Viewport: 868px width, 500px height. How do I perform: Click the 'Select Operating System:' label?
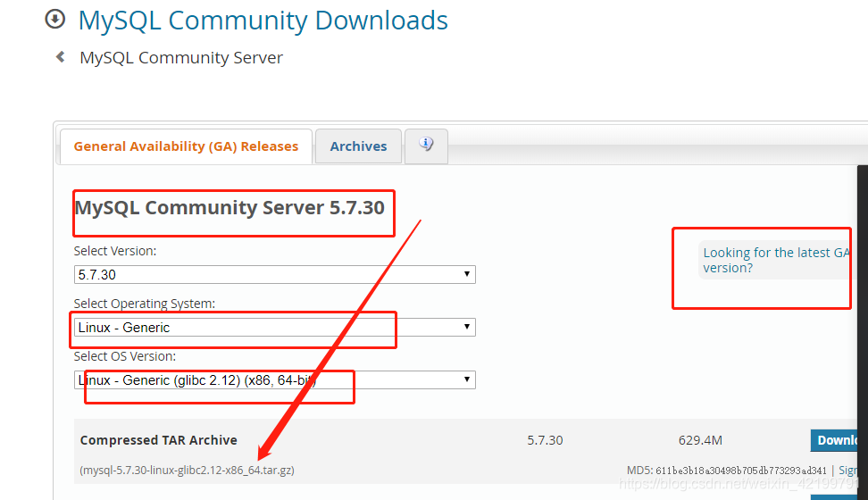145,304
